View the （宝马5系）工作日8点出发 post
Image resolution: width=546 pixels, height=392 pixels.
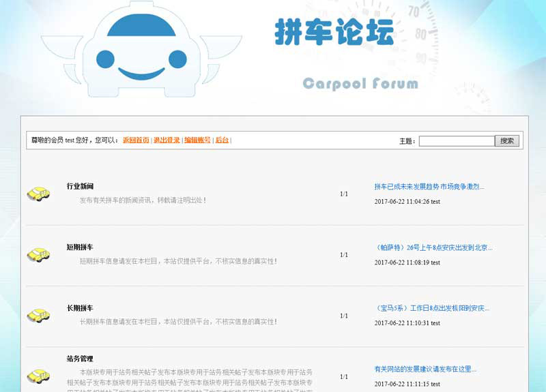[432, 308]
